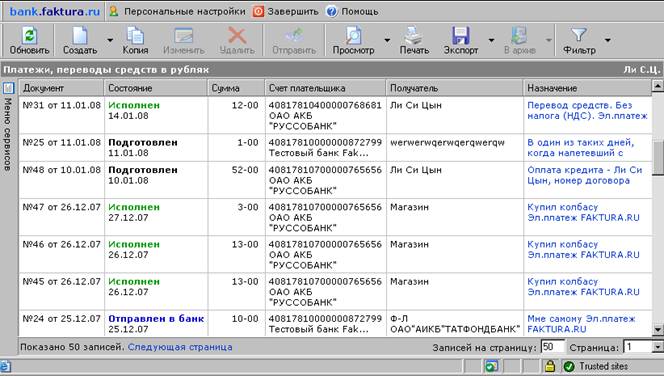Click the Записей на страницу input field
The width and height of the screenshot is (664, 376).
[x=553, y=347]
